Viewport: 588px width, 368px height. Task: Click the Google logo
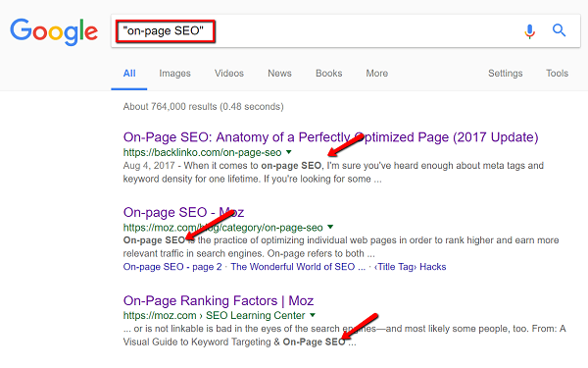pos(54,32)
